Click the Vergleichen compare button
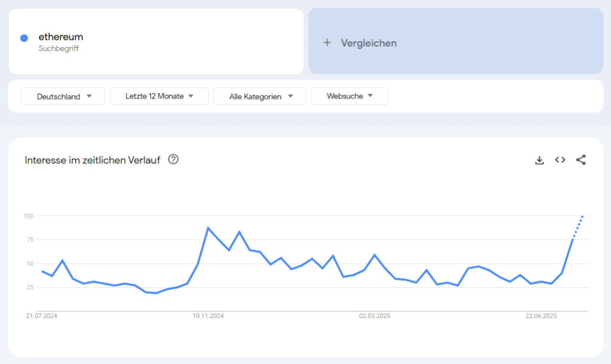This screenshot has width=611, height=364. [456, 41]
